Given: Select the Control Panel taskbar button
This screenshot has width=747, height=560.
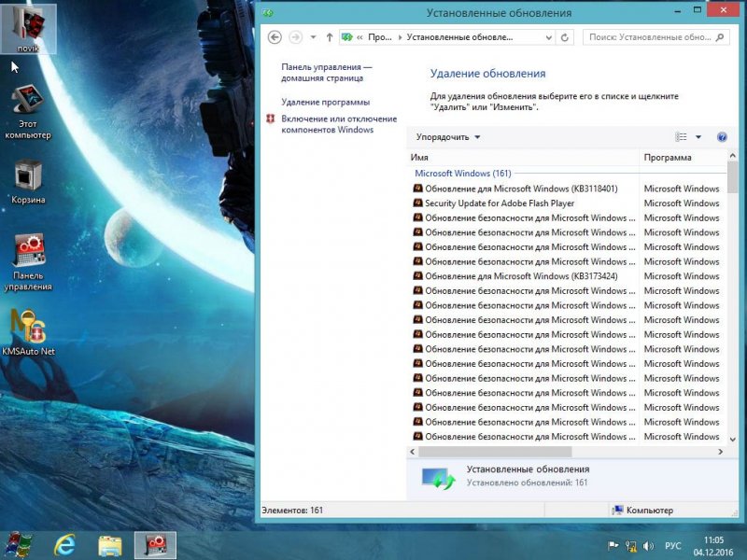Looking at the screenshot, I should pyautogui.click(x=155, y=545).
